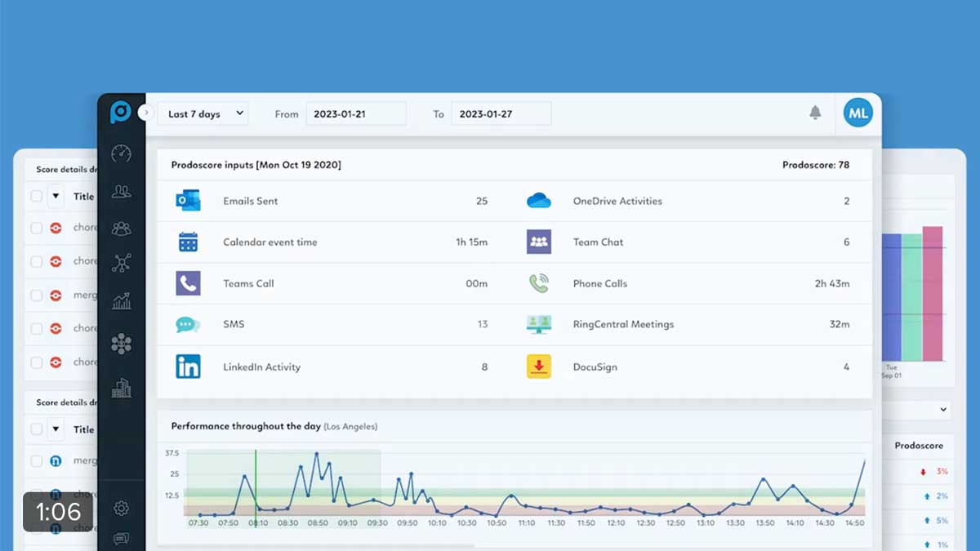Click the To date field 2023-01-27
Image resolution: width=980 pixels, height=551 pixels.
[501, 113]
